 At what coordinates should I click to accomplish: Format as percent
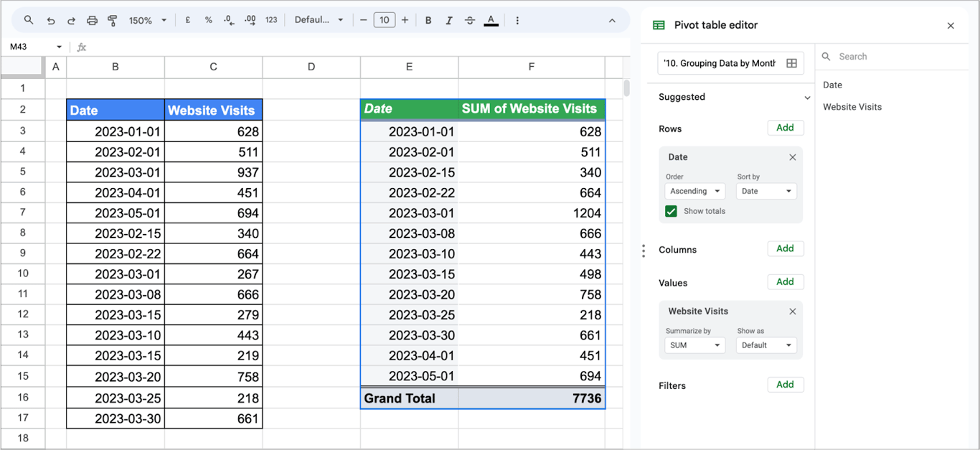point(209,20)
